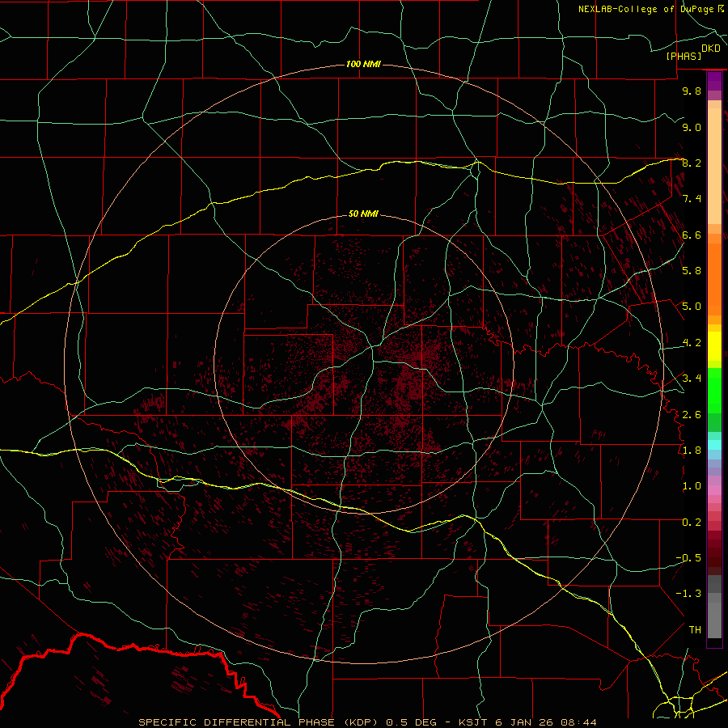Click the -0.5 scale value
The height and width of the screenshot is (728, 728).
tap(688, 558)
